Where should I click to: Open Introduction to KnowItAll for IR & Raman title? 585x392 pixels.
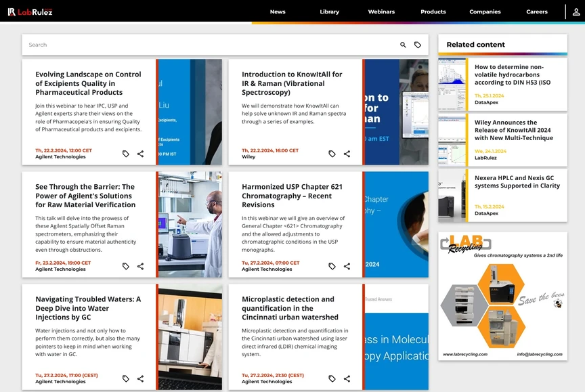point(292,83)
